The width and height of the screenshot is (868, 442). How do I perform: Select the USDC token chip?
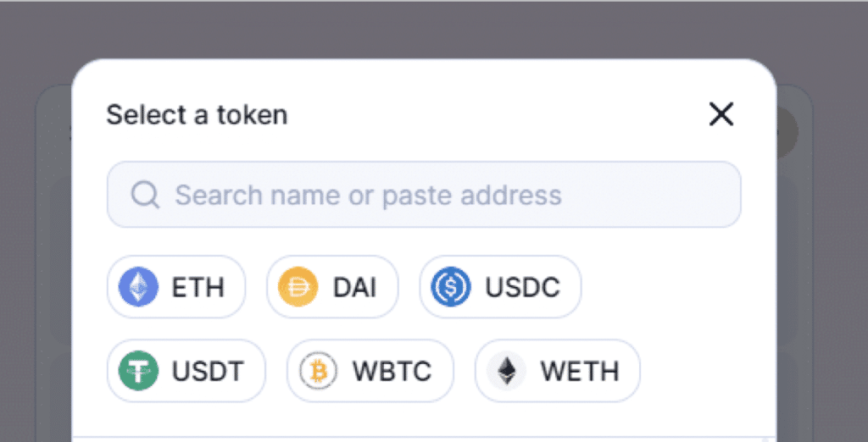tap(500, 287)
